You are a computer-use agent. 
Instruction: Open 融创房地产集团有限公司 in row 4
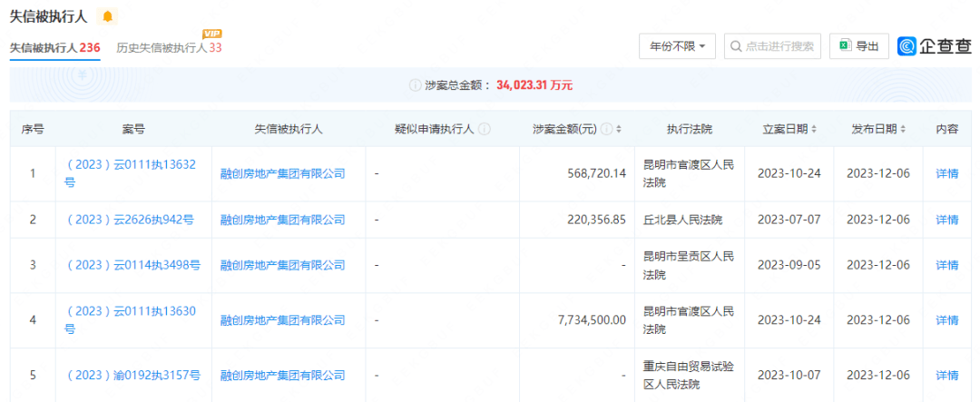coord(283,320)
